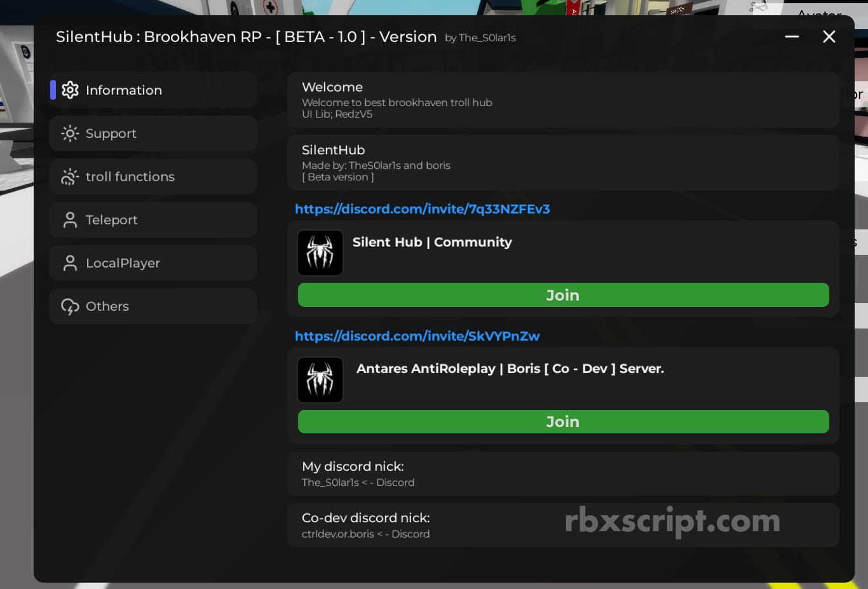Go to the LocalPlayer tab
Screen dimensions: 868x589
coord(153,263)
